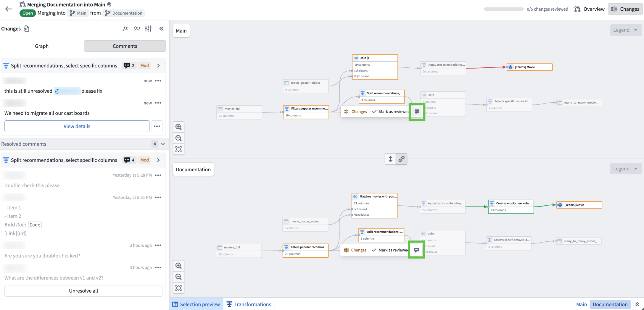Open the fx expression view in Changes panel
The height and width of the screenshot is (310, 644).
pyautogui.click(x=125, y=28)
